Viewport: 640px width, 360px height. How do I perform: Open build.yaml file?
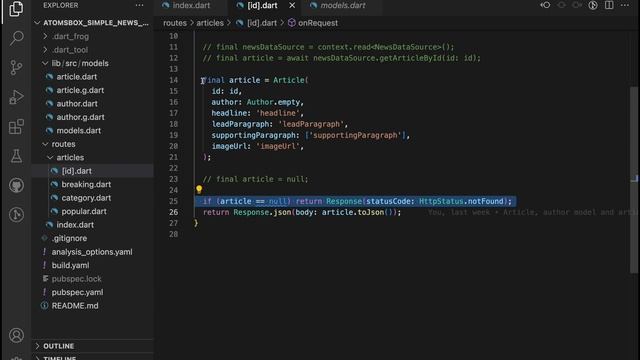[92, 265]
